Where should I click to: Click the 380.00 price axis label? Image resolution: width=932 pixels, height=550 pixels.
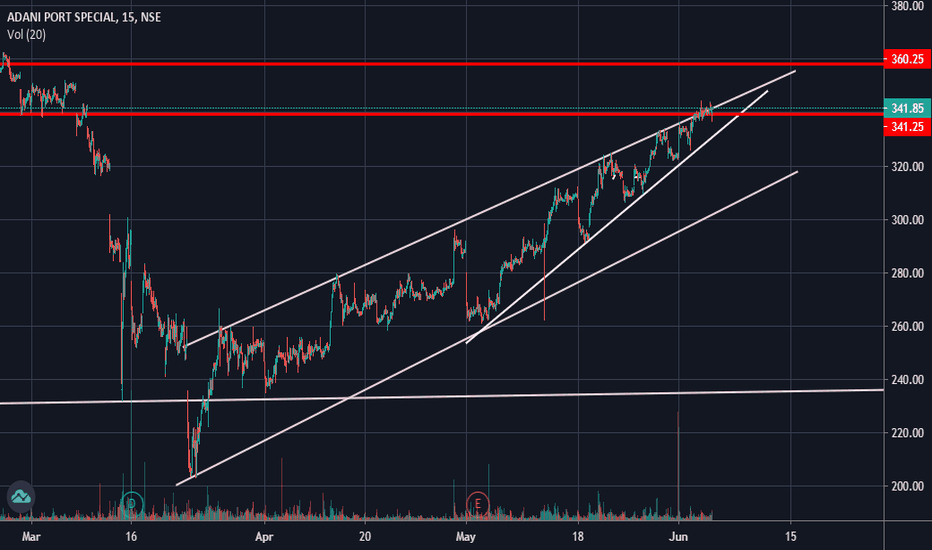[907, 7]
